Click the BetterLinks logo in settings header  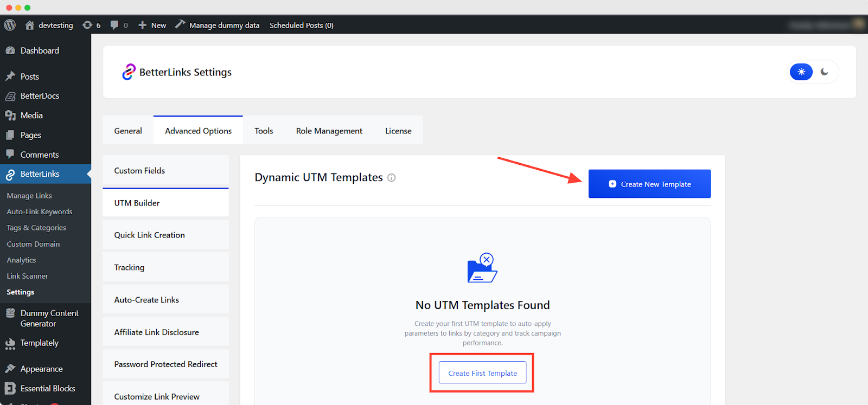click(x=129, y=72)
